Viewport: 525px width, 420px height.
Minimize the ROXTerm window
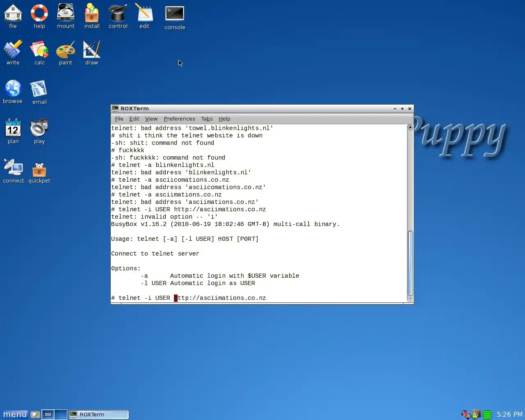395,109
